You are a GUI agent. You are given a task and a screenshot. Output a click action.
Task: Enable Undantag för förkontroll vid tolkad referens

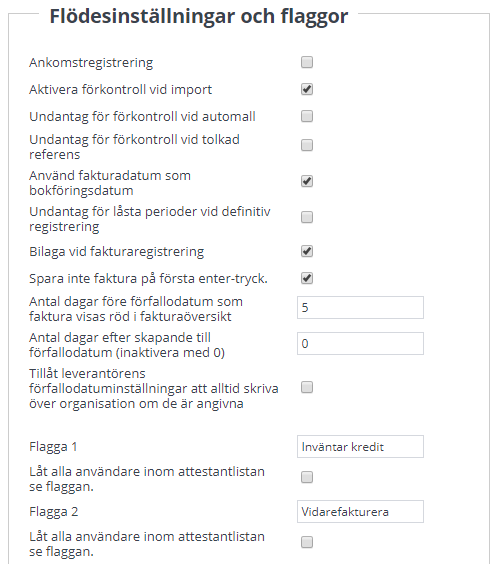pos(307,145)
